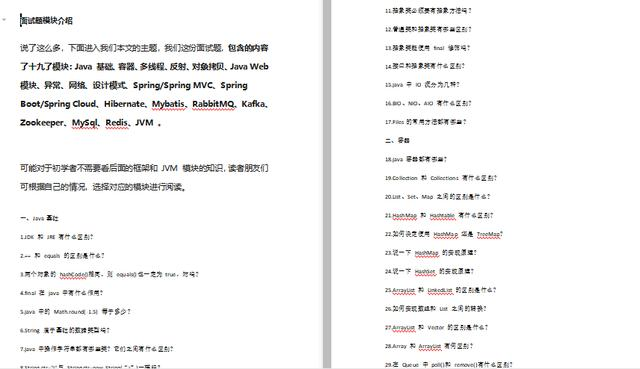Click the underlined word Redis

click(x=116, y=123)
